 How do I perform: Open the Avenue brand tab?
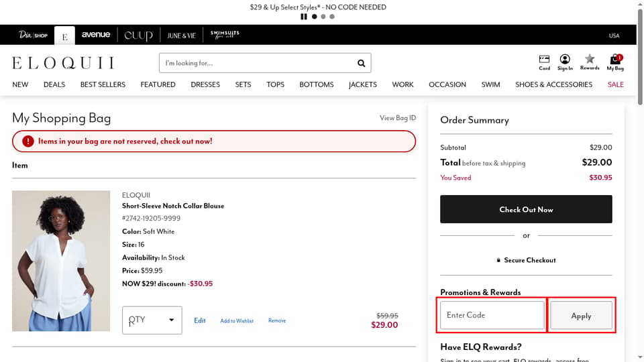pyautogui.click(x=96, y=34)
